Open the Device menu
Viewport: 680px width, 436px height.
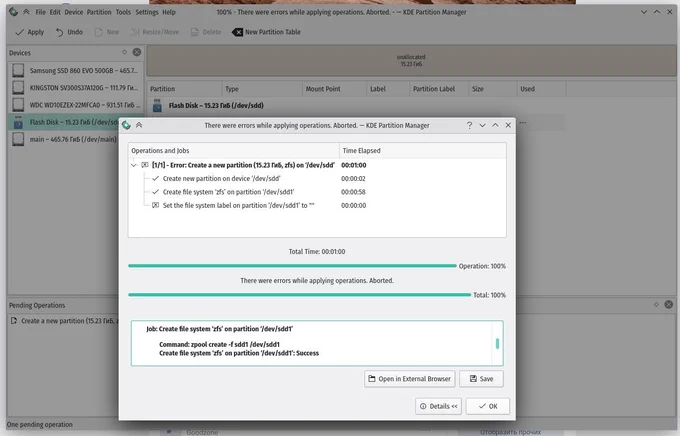74,12
